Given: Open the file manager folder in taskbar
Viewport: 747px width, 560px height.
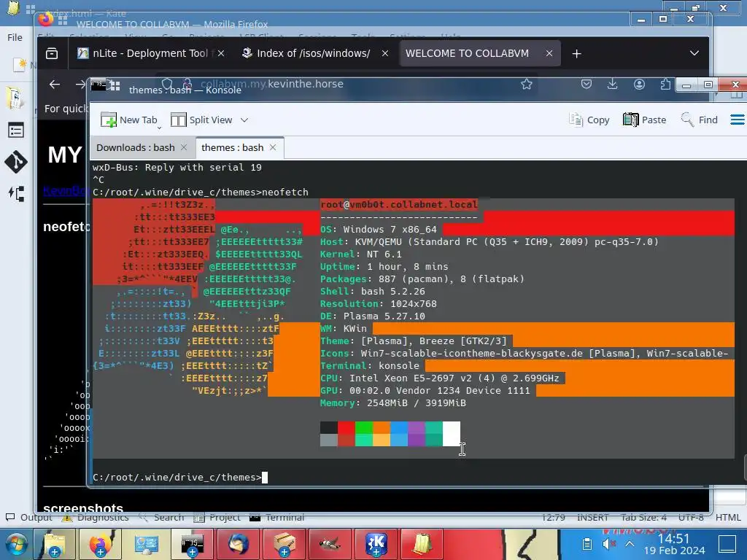Looking at the screenshot, I should 55,544.
